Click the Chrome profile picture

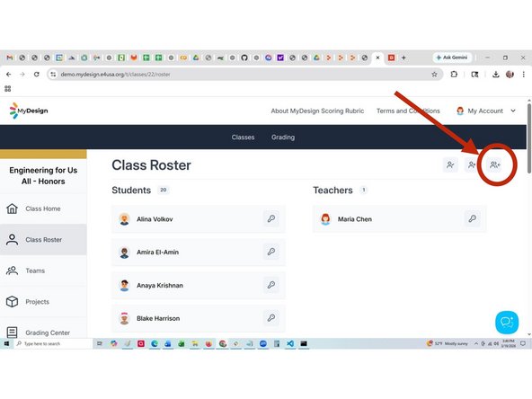(510, 75)
